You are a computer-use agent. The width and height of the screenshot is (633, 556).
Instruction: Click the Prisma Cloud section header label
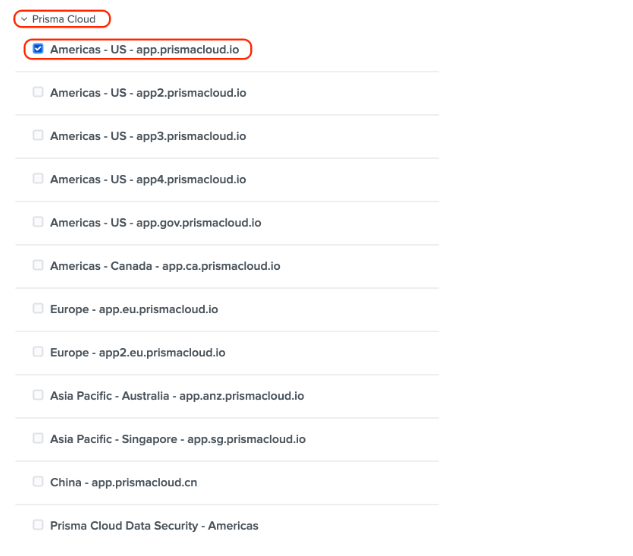(63, 19)
